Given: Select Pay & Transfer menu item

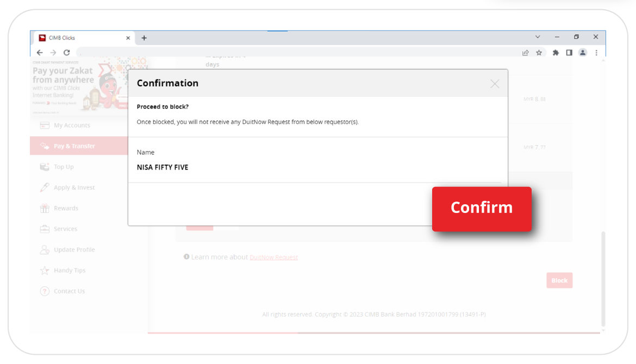Looking at the screenshot, I should [x=74, y=146].
